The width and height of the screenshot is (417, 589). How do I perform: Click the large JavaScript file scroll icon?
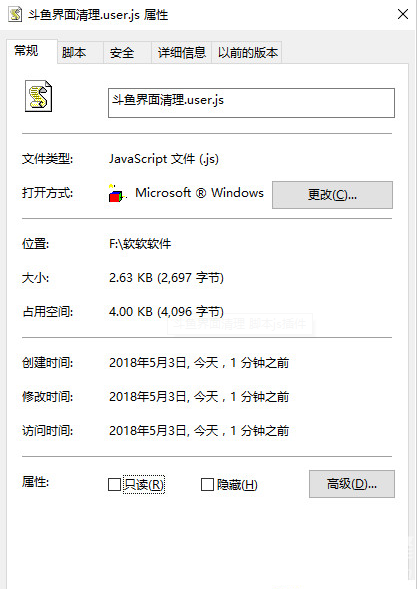pos(38,96)
